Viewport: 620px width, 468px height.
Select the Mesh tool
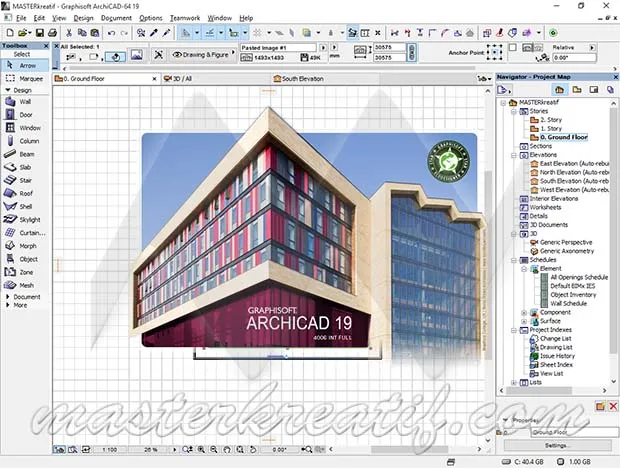(x=25, y=285)
